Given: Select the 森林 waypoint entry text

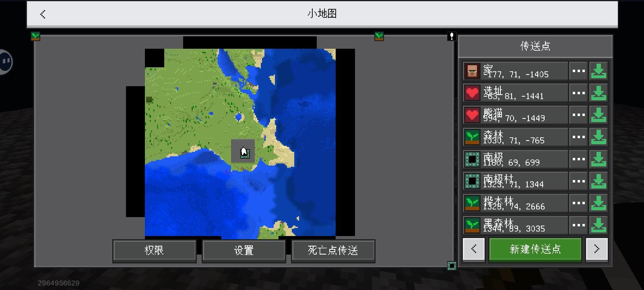Looking at the screenshot, I should click(x=514, y=137).
